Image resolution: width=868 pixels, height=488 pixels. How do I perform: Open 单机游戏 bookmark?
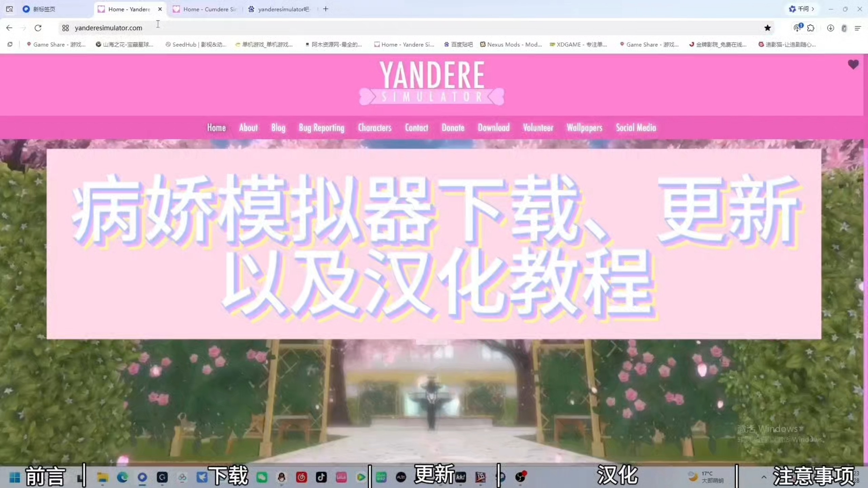[x=264, y=44]
